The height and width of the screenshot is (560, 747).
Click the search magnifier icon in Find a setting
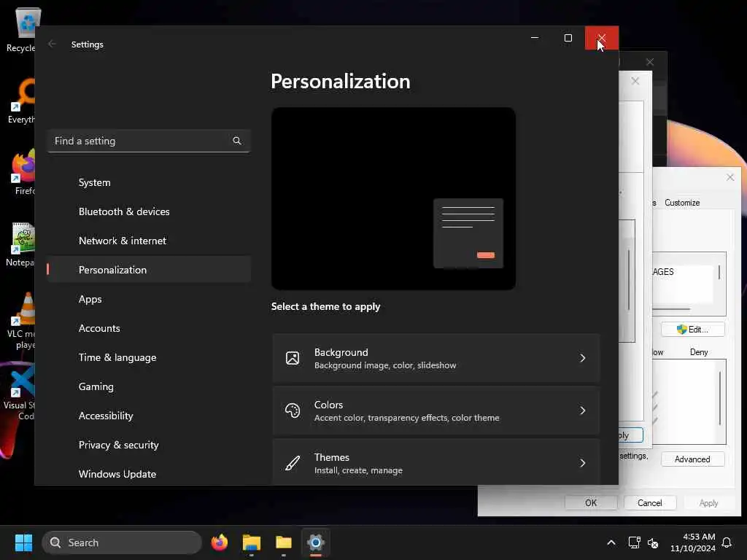point(237,141)
